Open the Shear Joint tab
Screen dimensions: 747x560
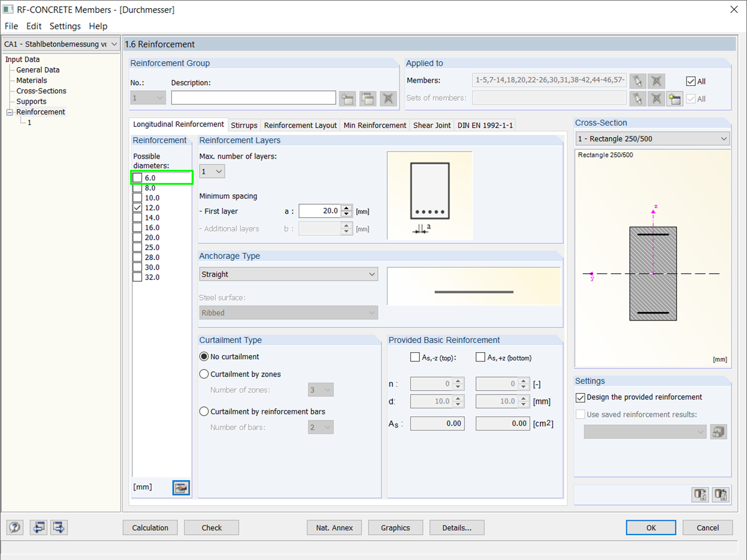pos(432,125)
